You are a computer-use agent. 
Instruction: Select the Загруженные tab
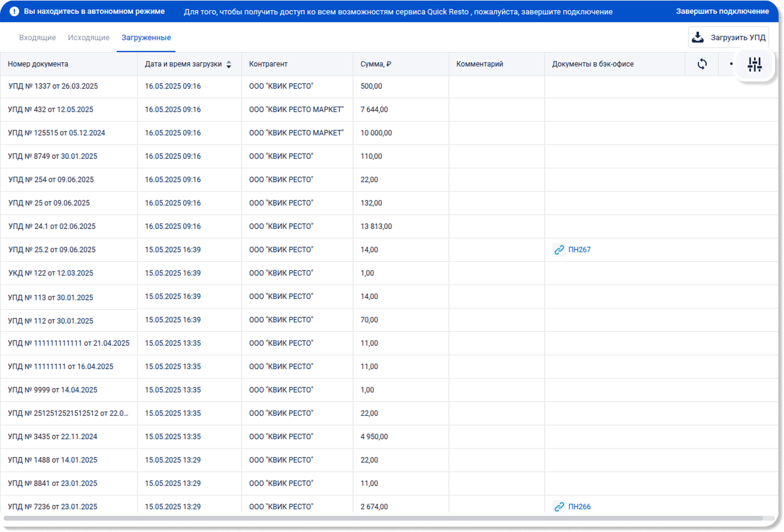coord(146,38)
